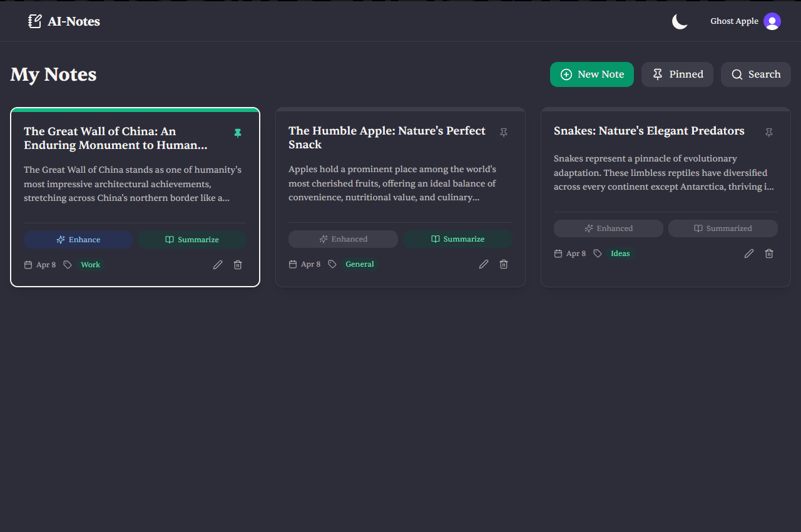Viewport: 801px width, 532px height.
Task: Click the Great Wall note preview paragraph
Action: pyautogui.click(x=133, y=184)
